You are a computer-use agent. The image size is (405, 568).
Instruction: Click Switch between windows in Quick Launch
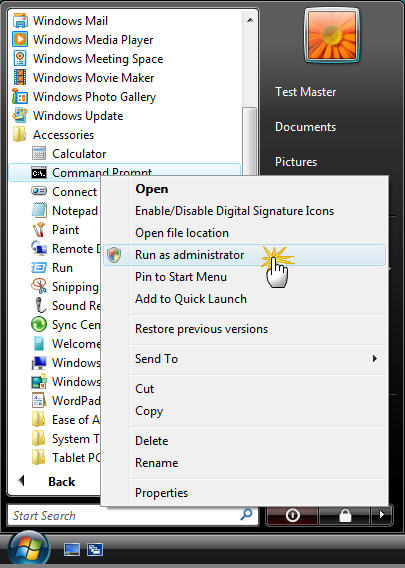(x=95, y=550)
